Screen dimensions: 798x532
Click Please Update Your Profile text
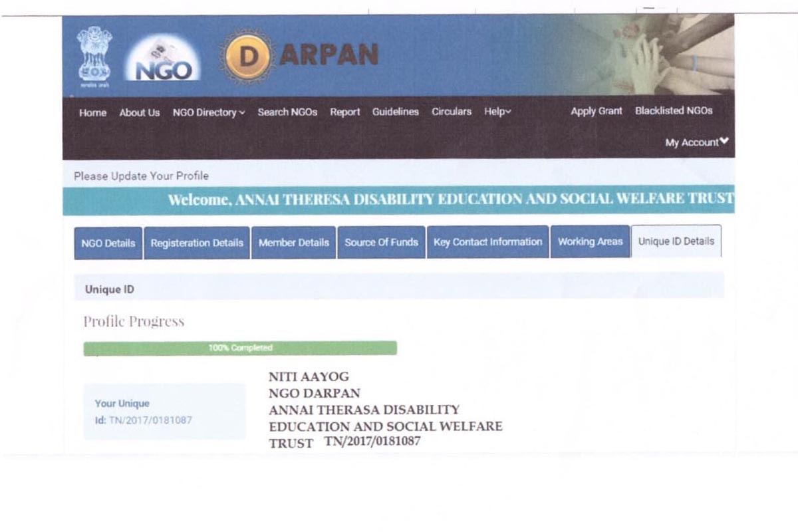point(141,176)
